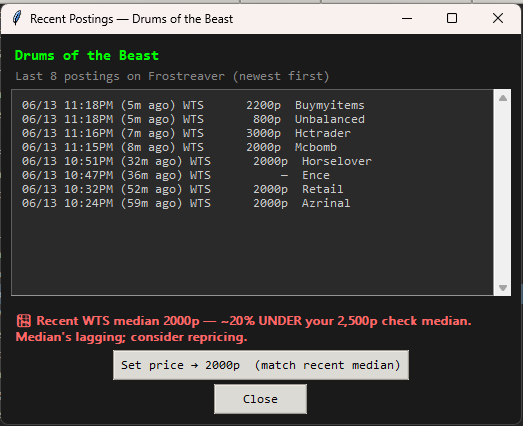
Task: Click the red abacus warning icon
Action: (x=24, y=321)
